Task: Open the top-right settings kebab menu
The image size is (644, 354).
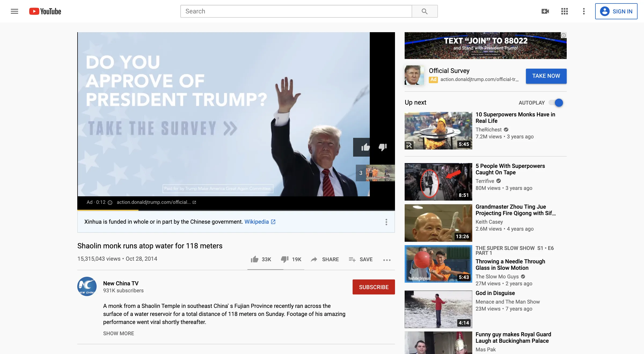Action: (x=584, y=11)
